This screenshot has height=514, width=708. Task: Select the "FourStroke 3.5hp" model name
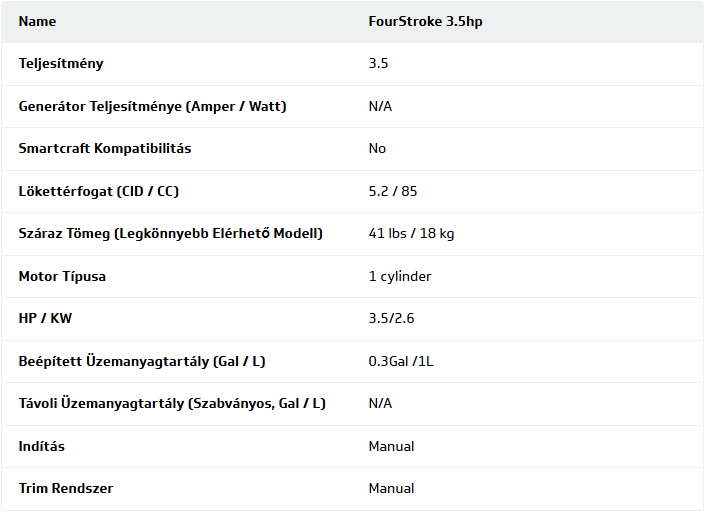tap(425, 21)
